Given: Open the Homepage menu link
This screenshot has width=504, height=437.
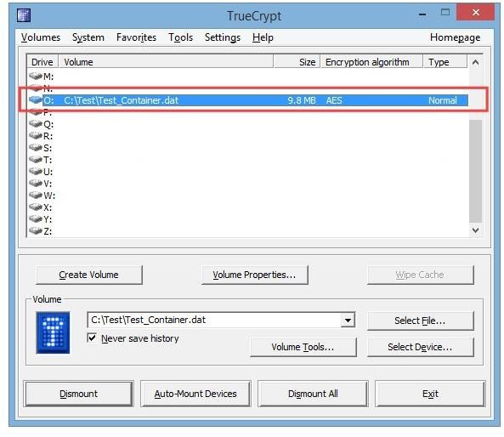Looking at the screenshot, I should pyautogui.click(x=456, y=37).
